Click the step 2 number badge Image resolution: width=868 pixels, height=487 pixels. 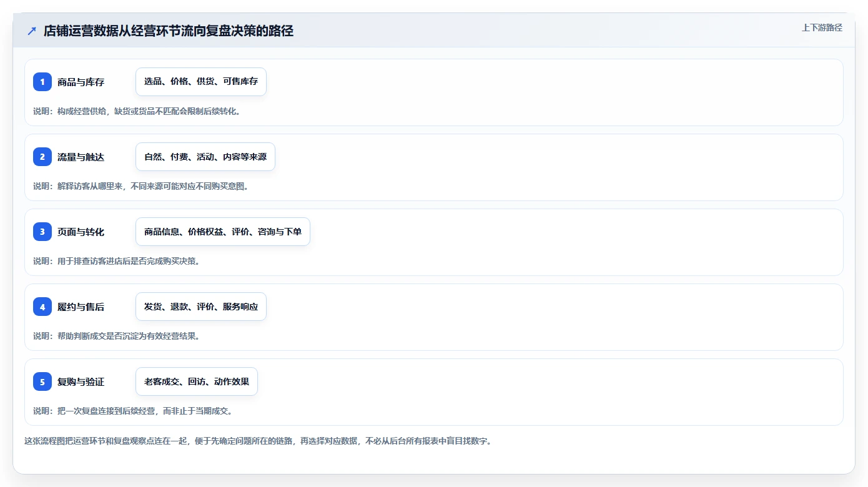pyautogui.click(x=42, y=157)
